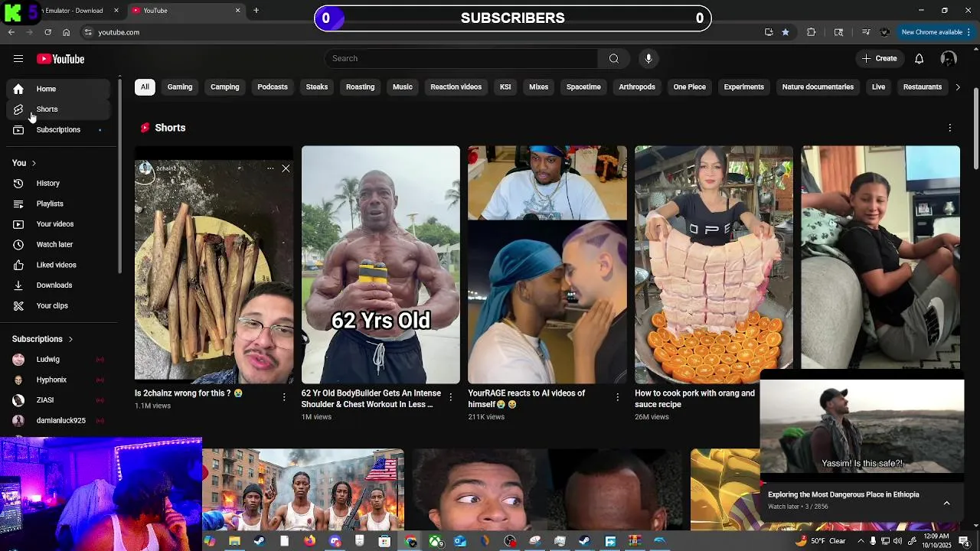Screen dimensions: 980x551
Task: Open more options for the Shorts shelf
Action: 950,128
